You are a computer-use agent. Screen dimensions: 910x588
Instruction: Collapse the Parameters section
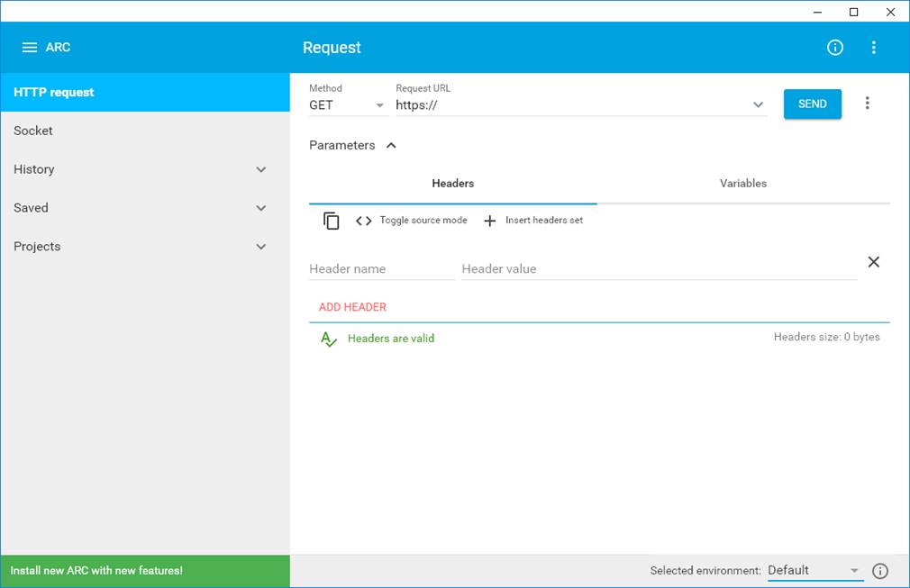tap(391, 146)
